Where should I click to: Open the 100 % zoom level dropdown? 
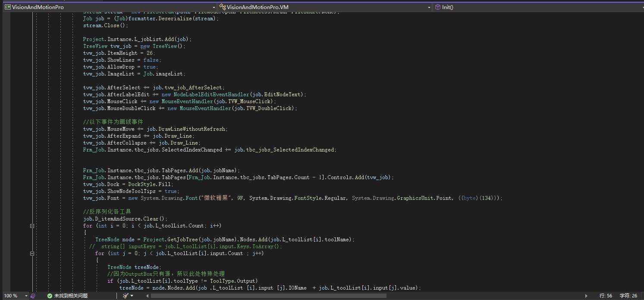[x=26, y=296]
